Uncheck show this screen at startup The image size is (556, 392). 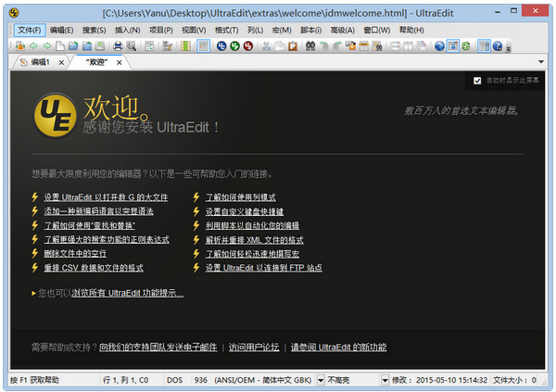tap(477, 81)
